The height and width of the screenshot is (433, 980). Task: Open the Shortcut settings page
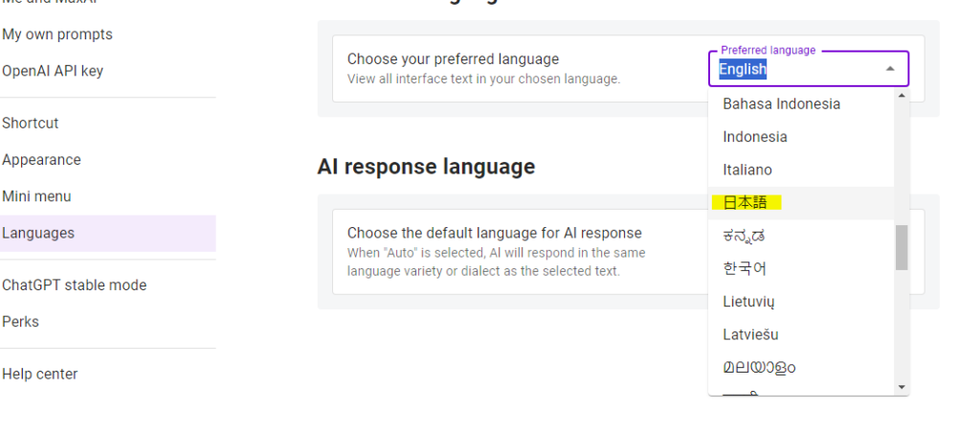(31, 124)
